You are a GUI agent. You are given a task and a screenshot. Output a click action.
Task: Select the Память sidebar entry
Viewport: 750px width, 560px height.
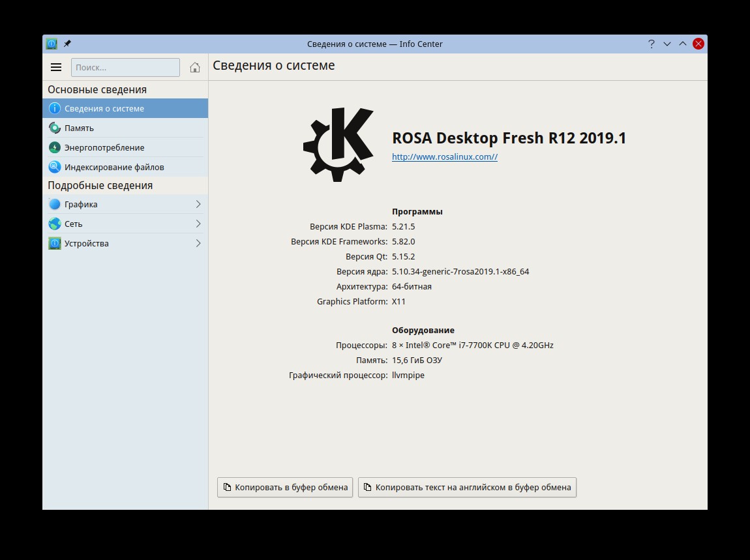pos(79,128)
